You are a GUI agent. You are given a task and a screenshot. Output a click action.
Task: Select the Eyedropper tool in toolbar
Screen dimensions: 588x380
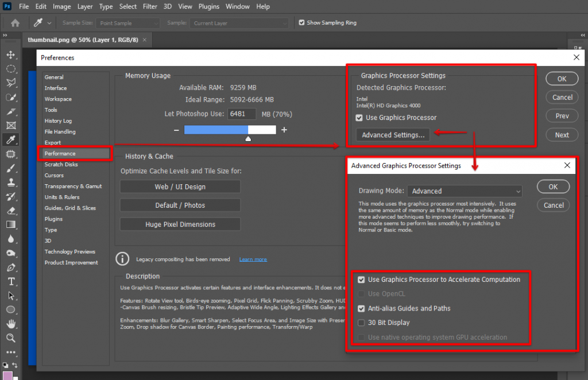(x=10, y=139)
